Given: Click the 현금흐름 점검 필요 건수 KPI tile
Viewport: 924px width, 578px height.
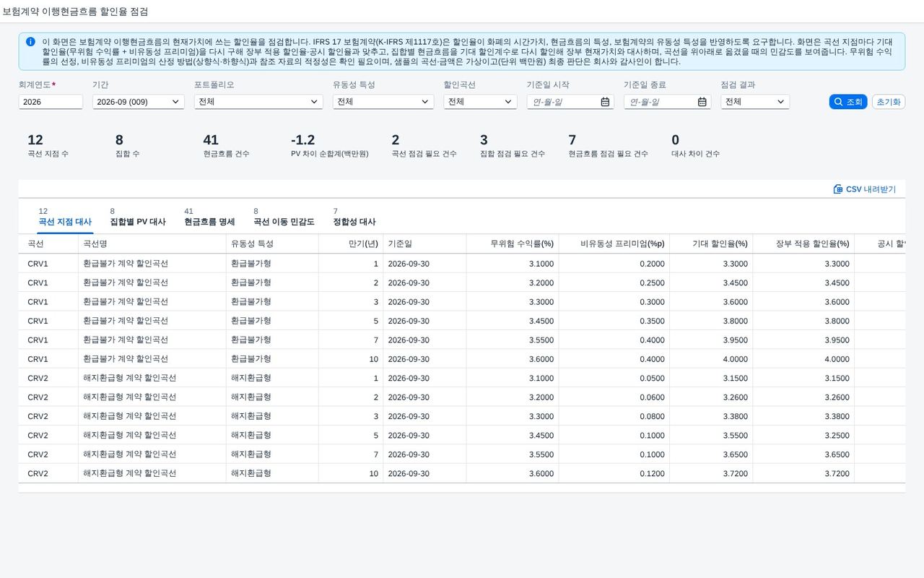Looking at the screenshot, I should [x=608, y=146].
